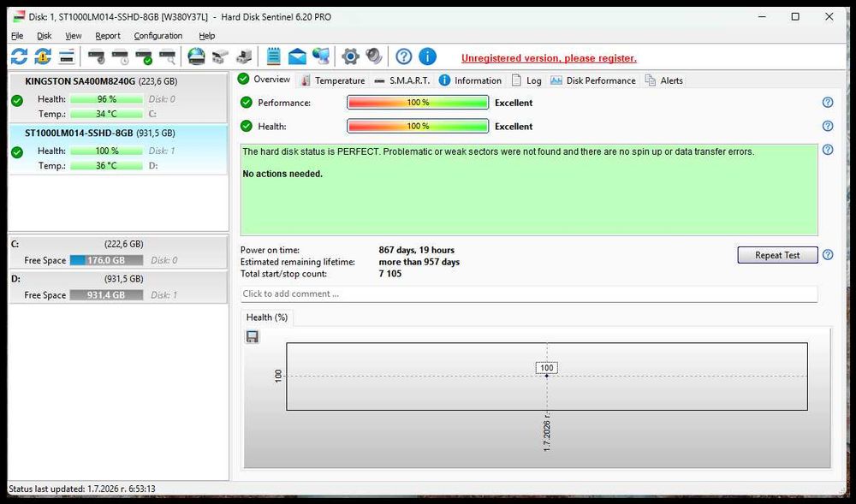The height and width of the screenshot is (504, 856).
Task: Switch to the Log tab
Action: point(526,80)
